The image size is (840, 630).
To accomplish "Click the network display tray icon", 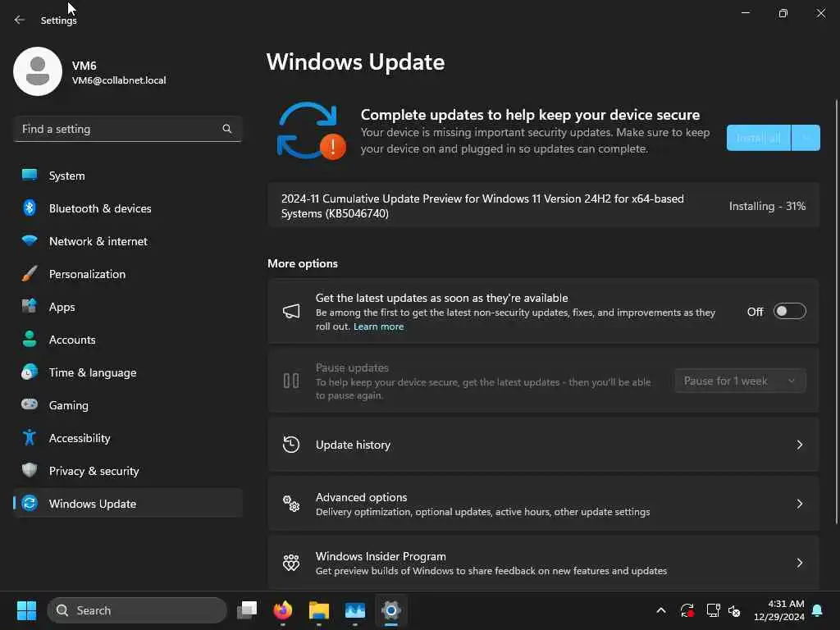I will coord(713,610).
